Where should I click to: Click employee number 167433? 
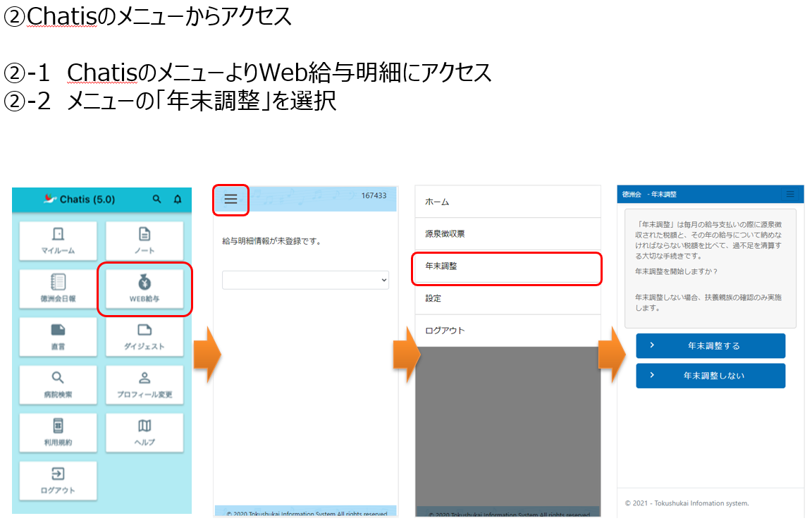pyautogui.click(x=374, y=196)
